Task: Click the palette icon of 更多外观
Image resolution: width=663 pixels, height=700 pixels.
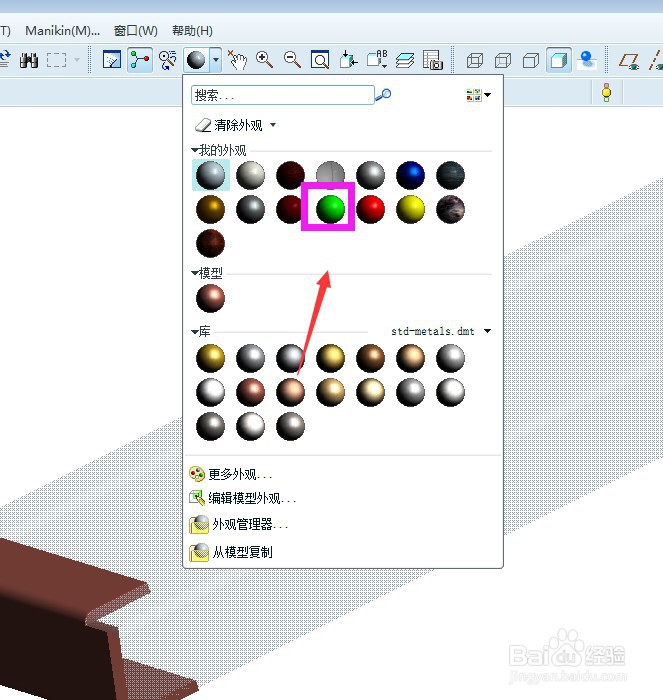Action: 197,474
